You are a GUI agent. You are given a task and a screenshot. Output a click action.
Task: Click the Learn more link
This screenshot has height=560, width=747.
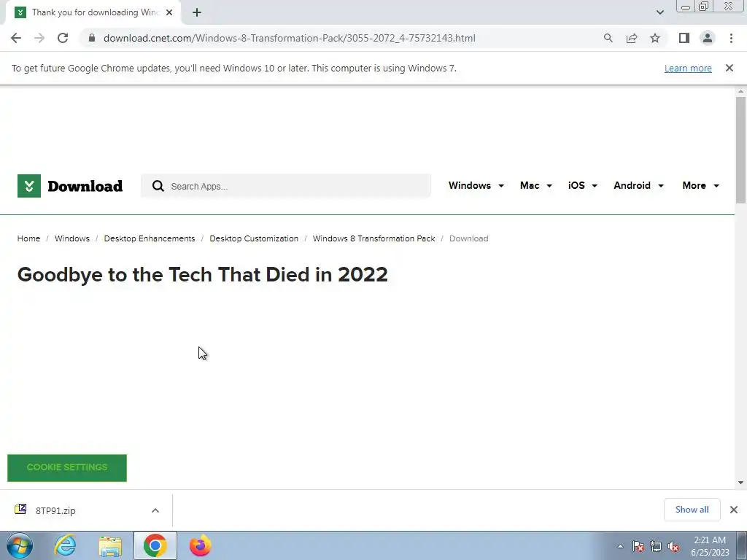click(x=688, y=69)
